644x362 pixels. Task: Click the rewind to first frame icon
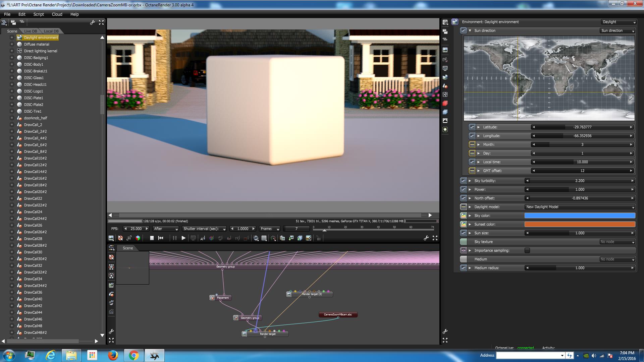pyautogui.click(x=161, y=238)
